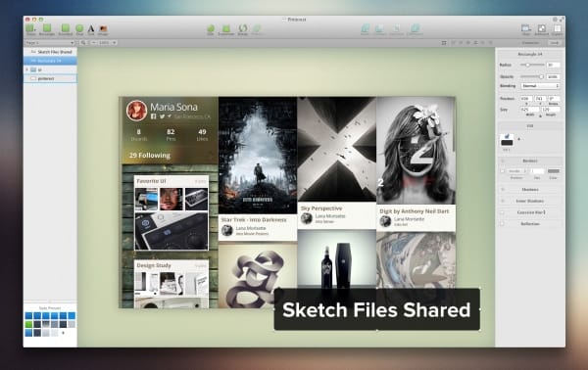Open the Blending mode Normal dropdown
Image resolution: width=588 pixels, height=370 pixels.
click(x=540, y=86)
